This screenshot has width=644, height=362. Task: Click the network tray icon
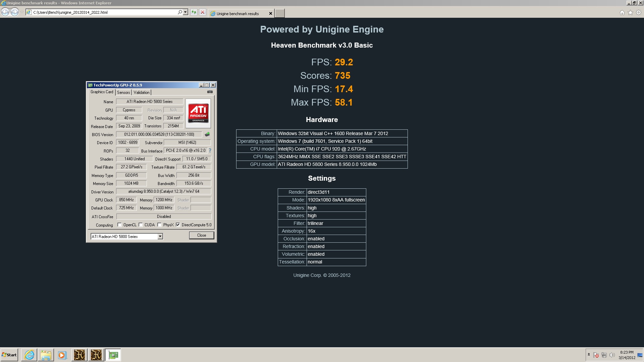pos(604,355)
